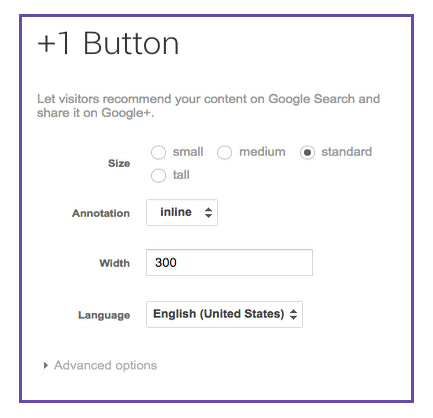Click the 'Advanced options' text link
433x418 pixels.
click(x=105, y=365)
